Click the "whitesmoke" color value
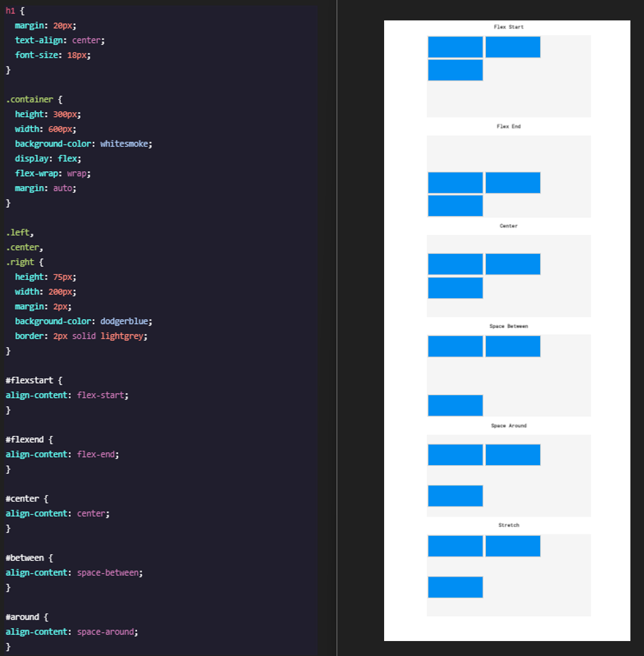 [x=124, y=144]
